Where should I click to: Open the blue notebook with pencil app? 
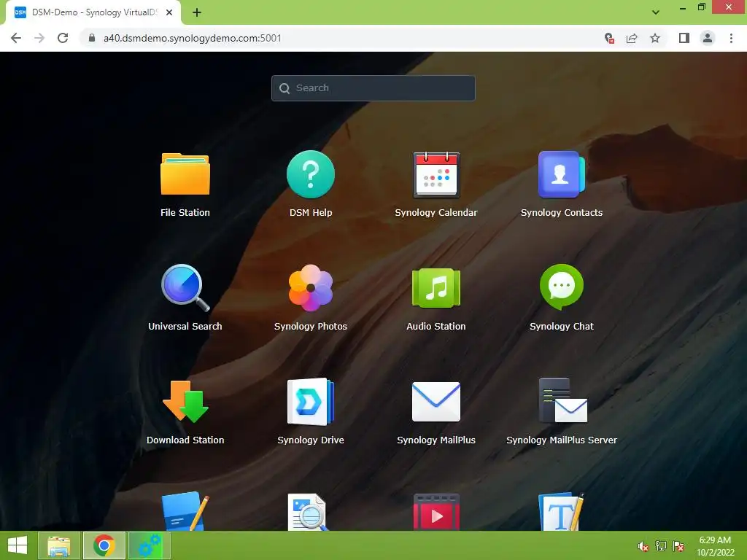pyautogui.click(x=185, y=511)
